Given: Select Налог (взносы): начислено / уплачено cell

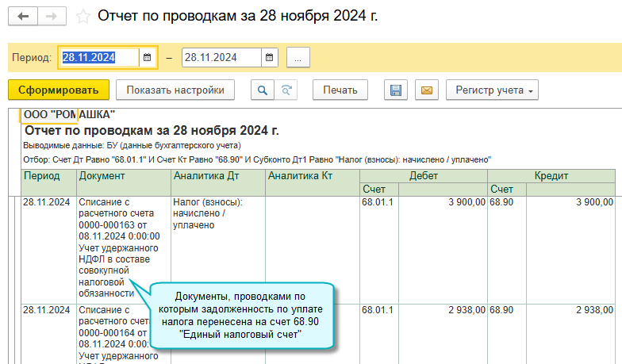Looking at the screenshot, I should (x=218, y=250).
